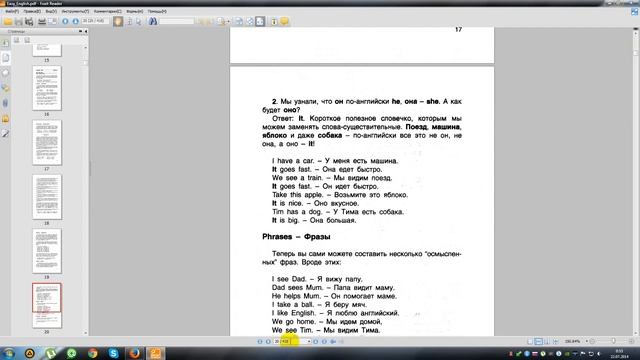Open the Security lock panel in sidebar
The image size is (640, 360).
pyautogui.click(x=5, y=118)
